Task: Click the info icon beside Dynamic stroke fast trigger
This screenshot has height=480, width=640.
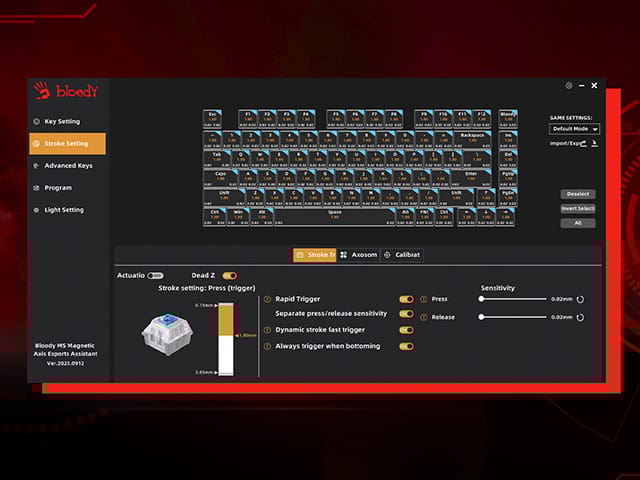Action: click(267, 330)
